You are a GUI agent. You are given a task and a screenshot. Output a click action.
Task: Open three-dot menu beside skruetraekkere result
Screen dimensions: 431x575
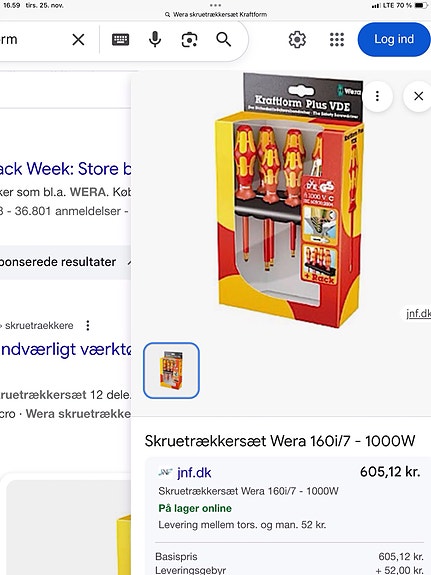[88, 325]
